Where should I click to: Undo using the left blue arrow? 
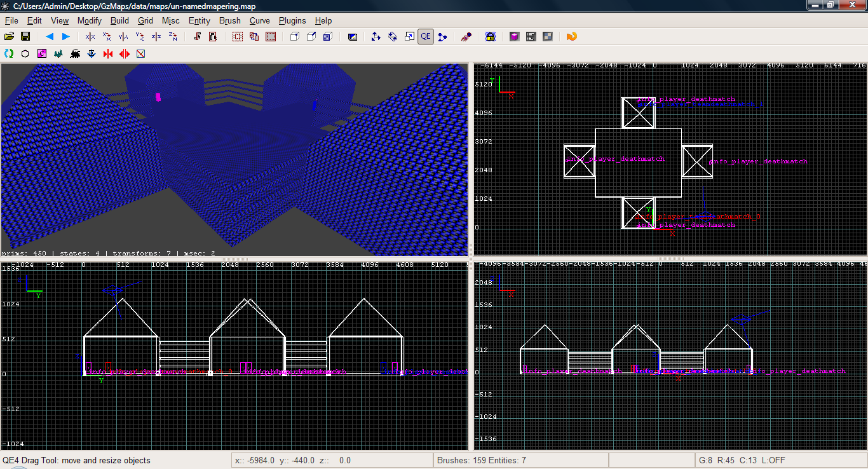tap(49, 37)
